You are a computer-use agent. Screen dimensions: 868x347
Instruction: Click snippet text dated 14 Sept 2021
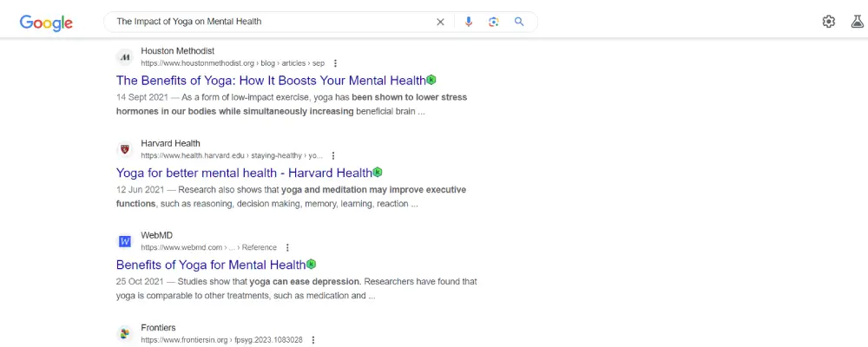[x=292, y=104]
